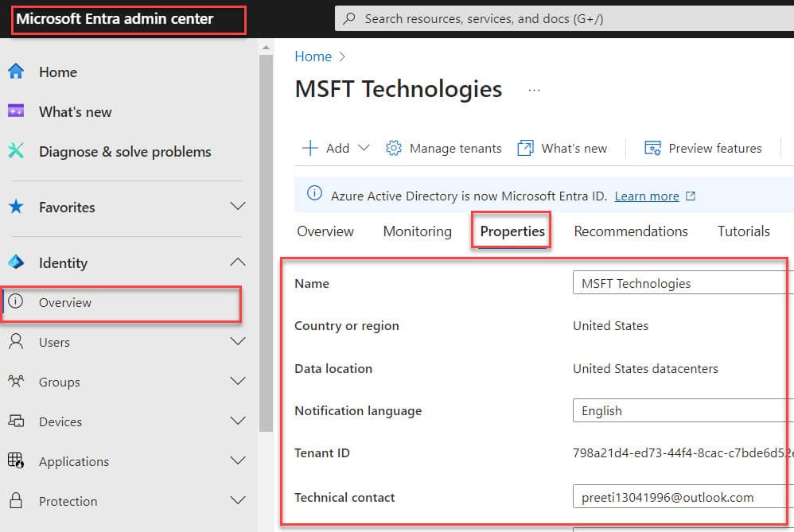Click the Devices icon in sidebar
This screenshot has width=794, height=532.
click(16, 421)
